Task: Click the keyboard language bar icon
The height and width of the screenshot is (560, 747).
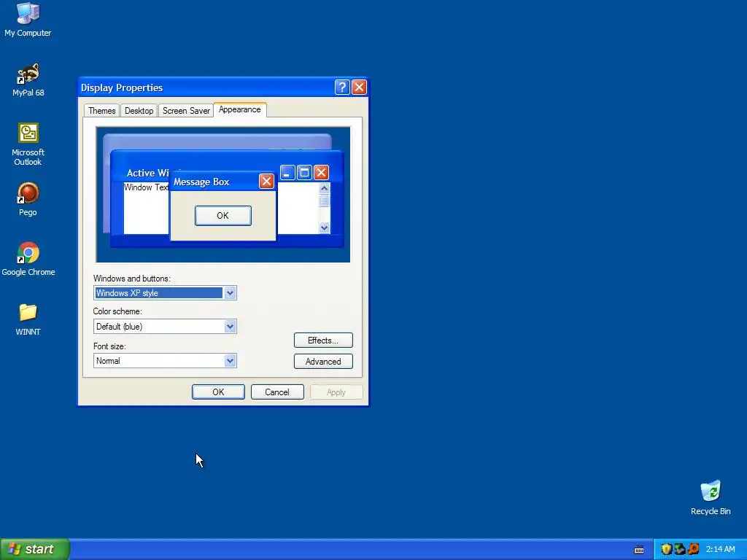Action: pyautogui.click(x=639, y=550)
